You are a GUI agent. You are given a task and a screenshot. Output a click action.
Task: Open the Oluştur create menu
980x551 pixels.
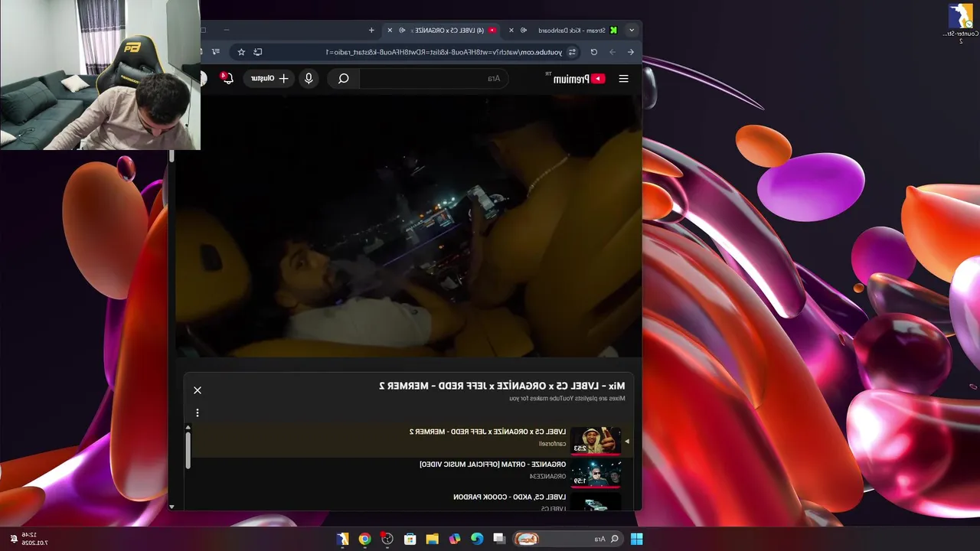point(268,78)
